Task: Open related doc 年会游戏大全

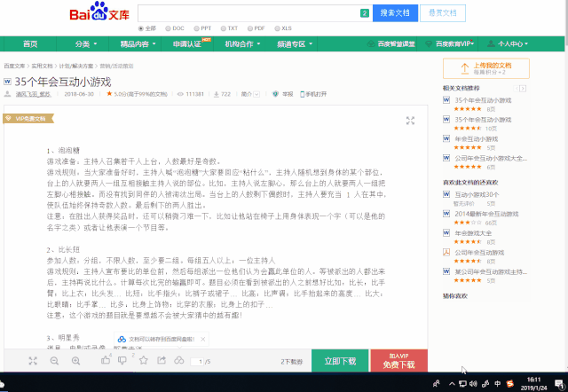Action: tap(473, 233)
